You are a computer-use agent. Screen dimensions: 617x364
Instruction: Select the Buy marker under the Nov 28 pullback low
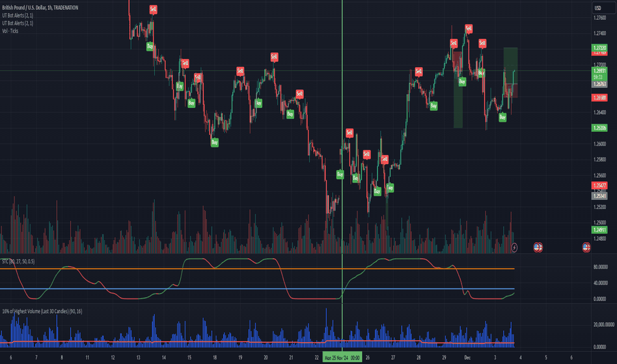pyautogui.click(x=433, y=106)
